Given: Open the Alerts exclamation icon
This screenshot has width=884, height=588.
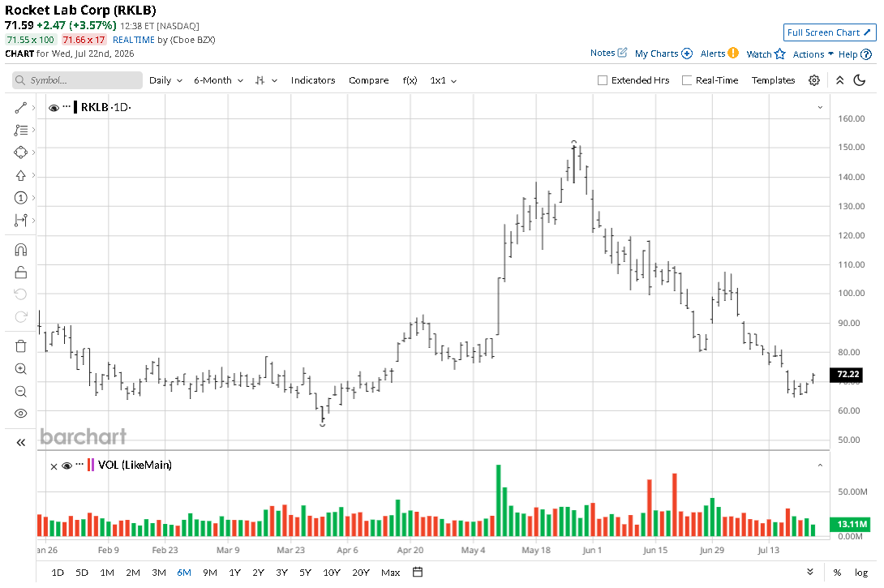Looking at the screenshot, I should tap(733, 53).
